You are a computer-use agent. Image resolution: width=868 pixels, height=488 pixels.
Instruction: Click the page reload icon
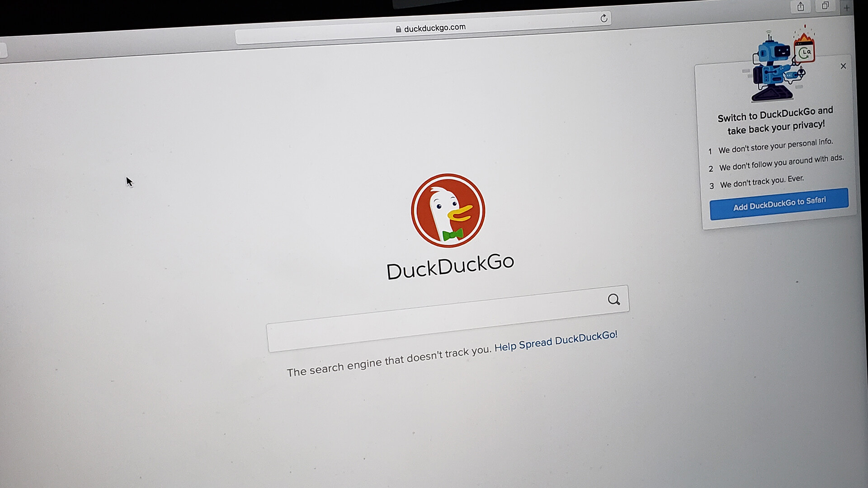pyautogui.click(x=605, y=19)
